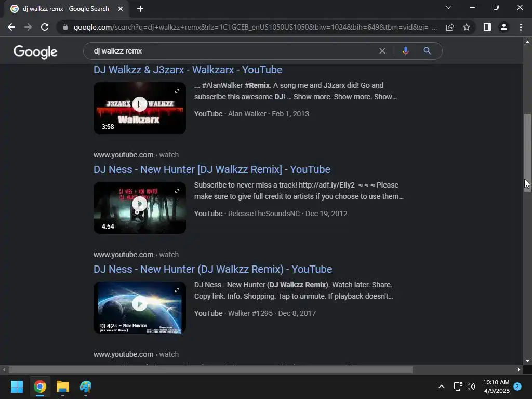Click the Chrome taskbar icon
532x399 pixels.
coord(39,387)
